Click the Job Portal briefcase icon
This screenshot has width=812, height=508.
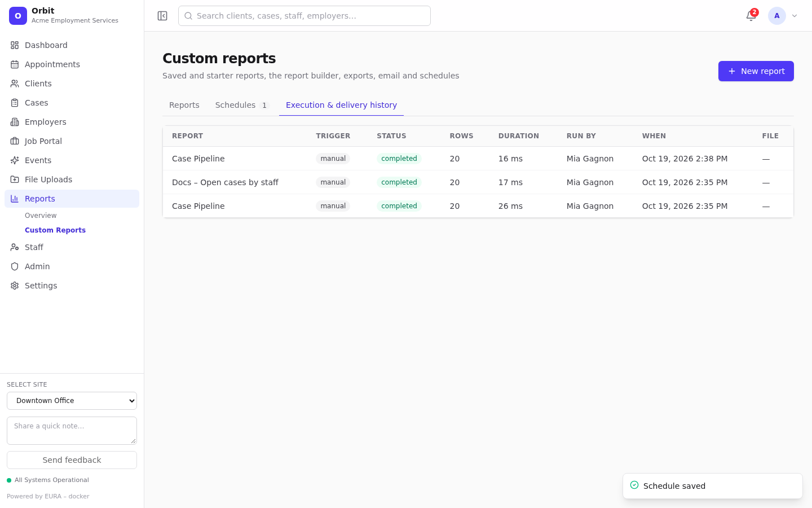(x=15, y=141)
